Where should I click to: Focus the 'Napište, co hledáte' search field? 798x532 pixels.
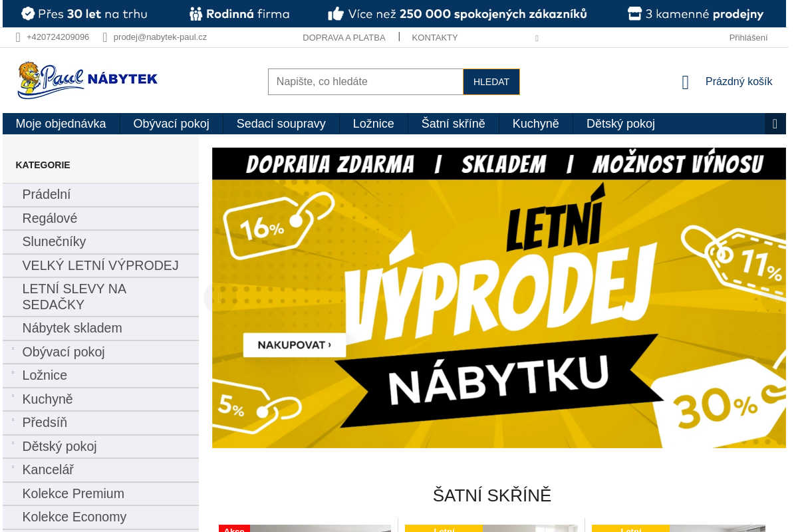[366, 82]
